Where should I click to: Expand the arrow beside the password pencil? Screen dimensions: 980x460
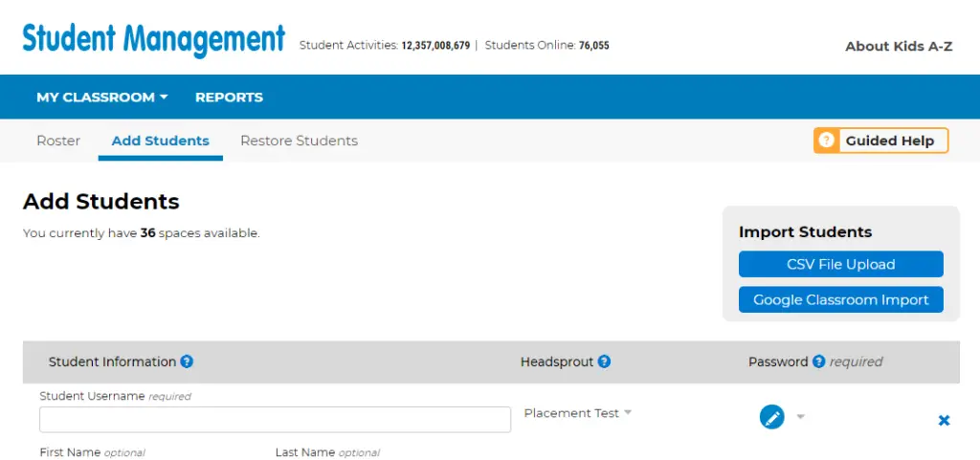(801, 416)
